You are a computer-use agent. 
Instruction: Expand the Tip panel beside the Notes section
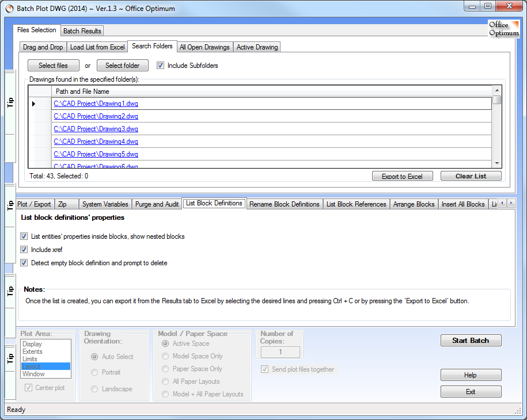pos(10,291)
